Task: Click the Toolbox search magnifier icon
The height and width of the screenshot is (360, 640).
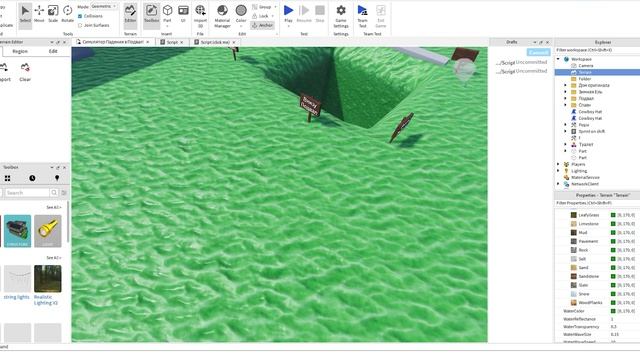Action: point(54,192)
